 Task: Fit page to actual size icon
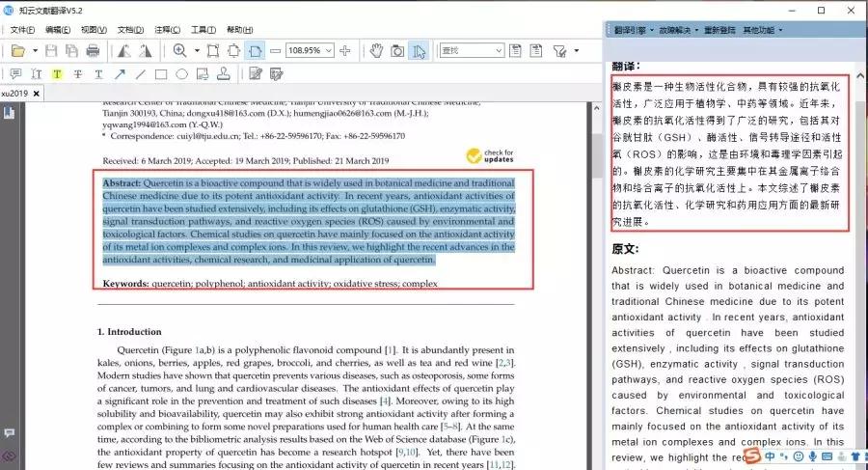click(213, 51)
